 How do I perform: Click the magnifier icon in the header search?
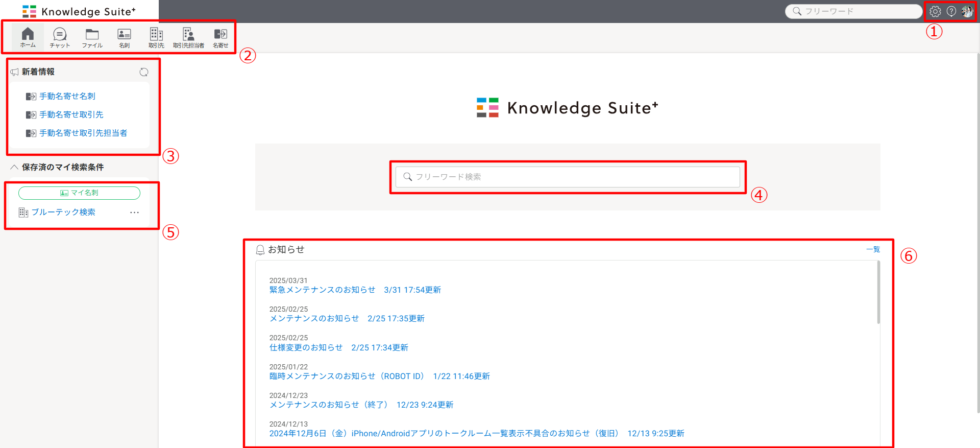(x=797, y=11)
